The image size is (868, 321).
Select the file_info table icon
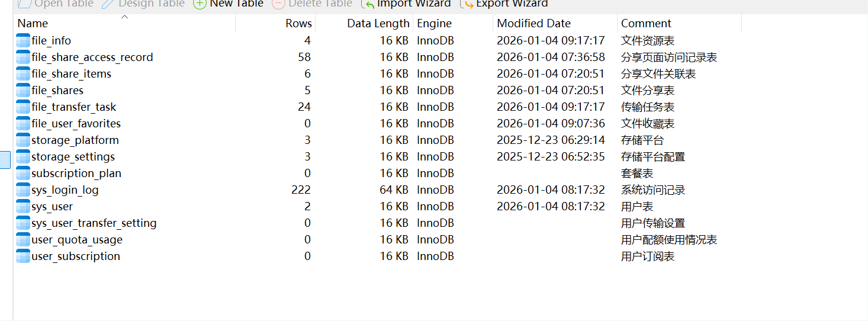23,41
